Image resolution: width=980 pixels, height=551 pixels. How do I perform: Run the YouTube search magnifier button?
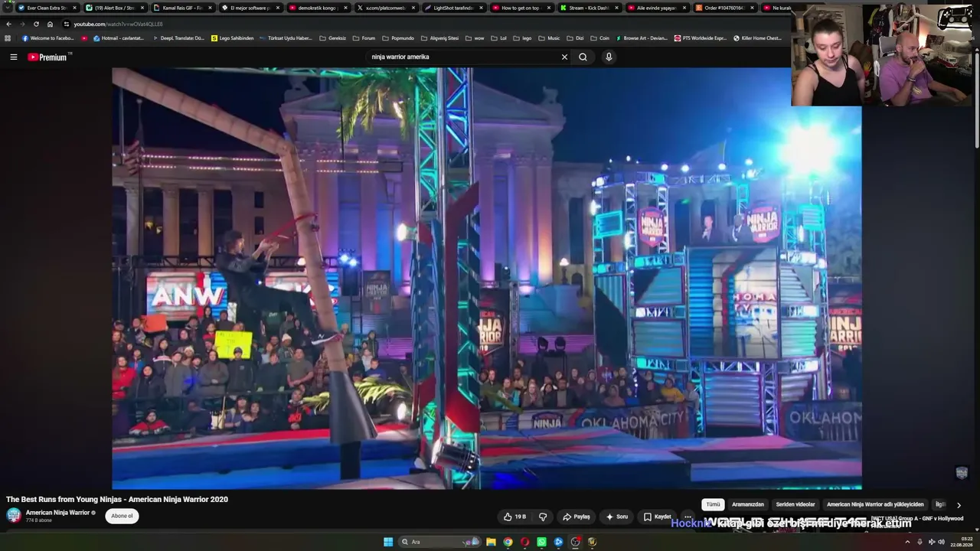(x=583, y=57)
